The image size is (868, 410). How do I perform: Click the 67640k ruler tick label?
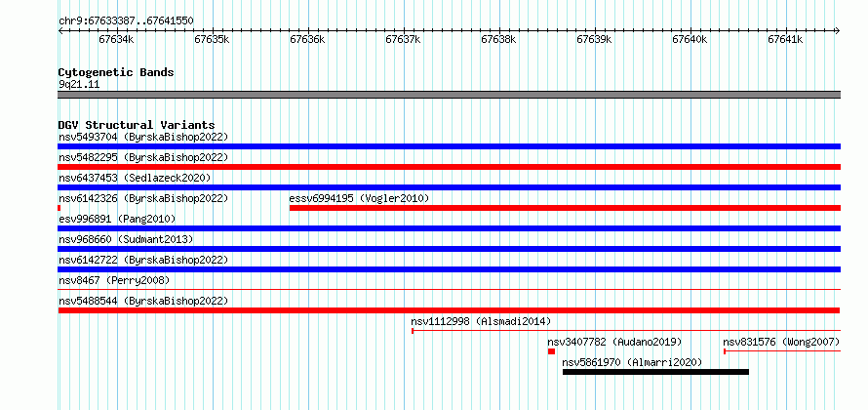tap(690, 40)
